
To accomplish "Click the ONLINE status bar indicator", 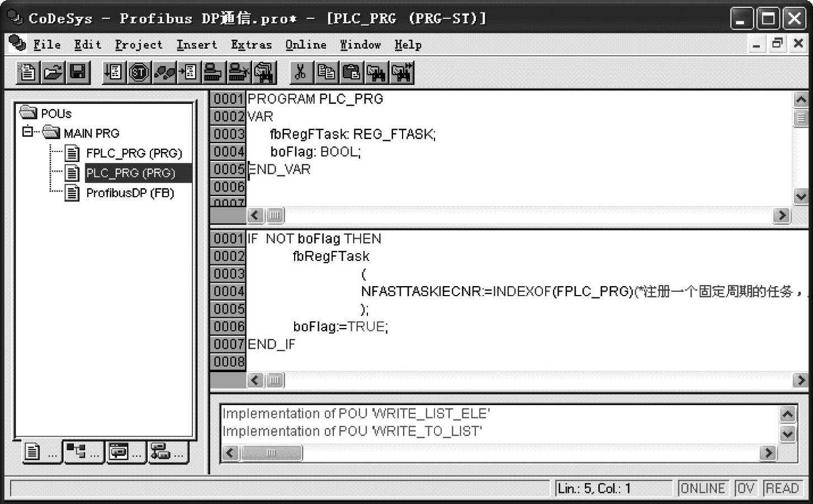I will pos(703,488).
